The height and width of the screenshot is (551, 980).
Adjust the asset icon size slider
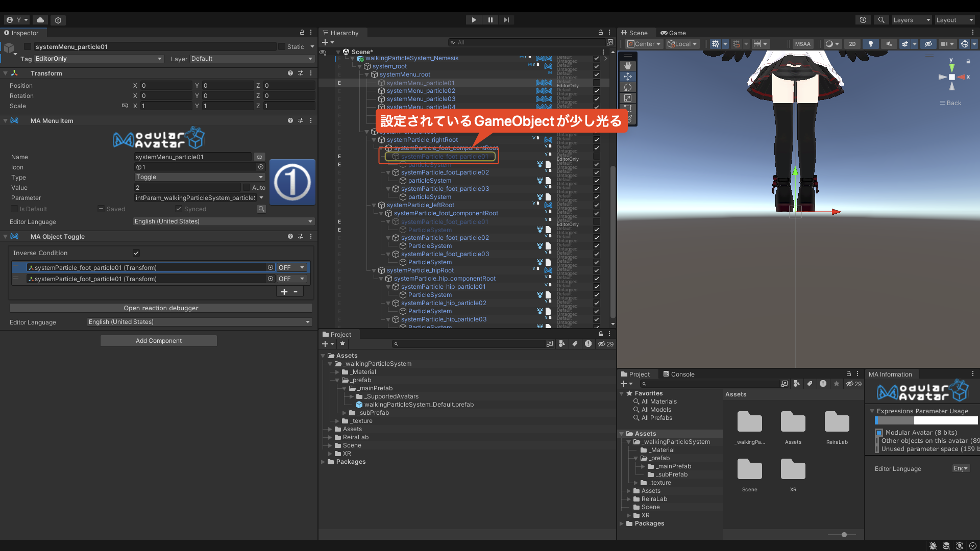click(x=844, y=535)
